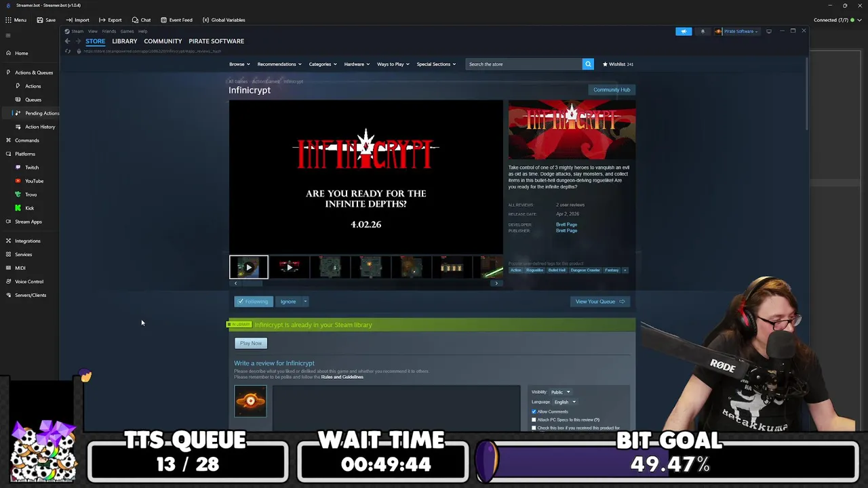Open the Games menu in Steam
The height and width of the screenshot is (488, 868).
(127, 31)
